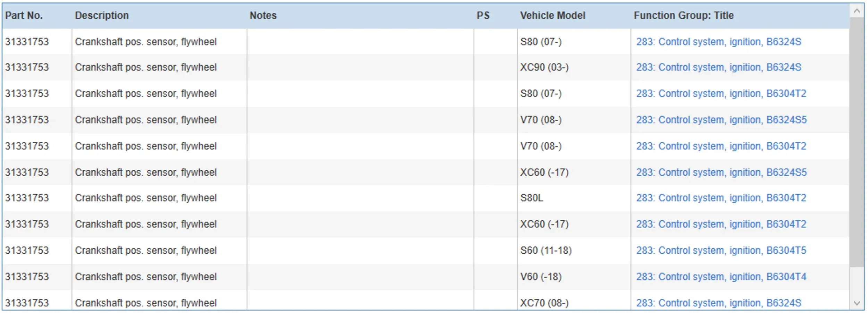The height and width of the screenshot is (313, 868).
Task: Open the B6324S5 link for XC60 (-17)
Action: tap(721, 172)
